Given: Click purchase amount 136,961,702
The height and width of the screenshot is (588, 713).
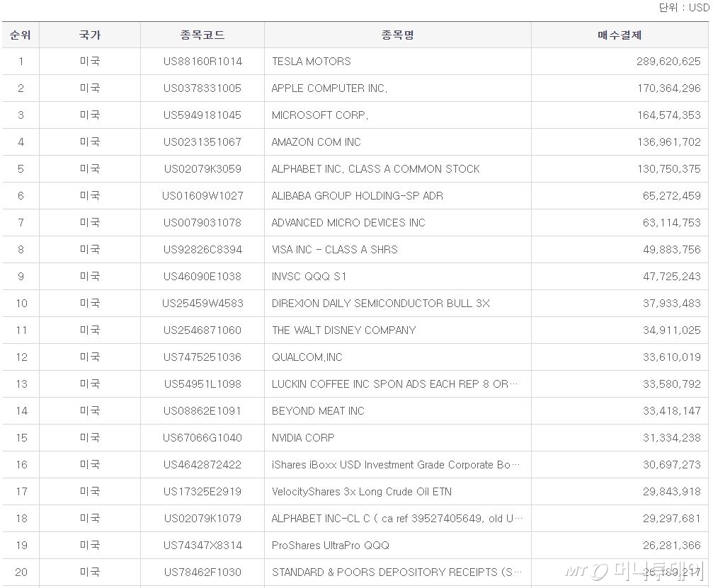Looking at the screenshot, I should [x=669, y=142].
